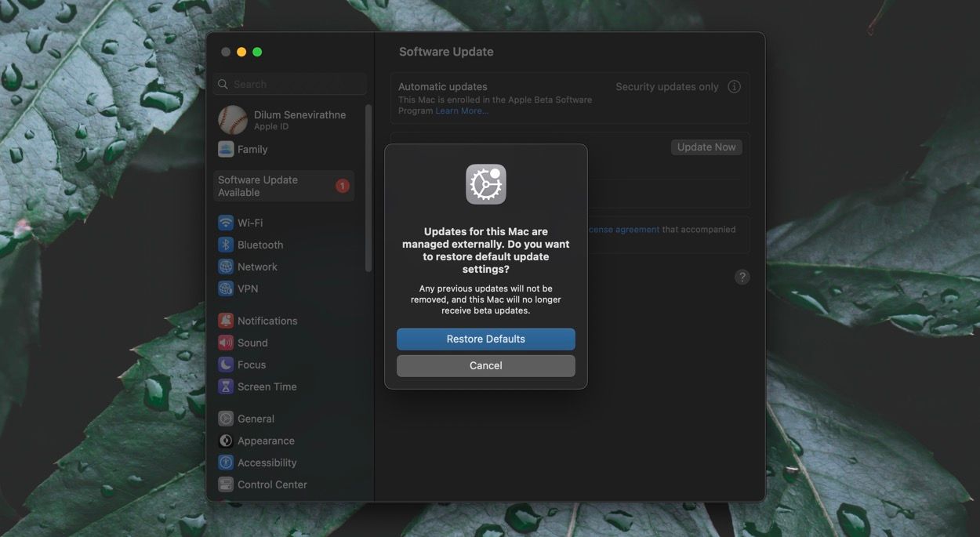Open Wi-Fi settings icon
980x537 pixels.
(226, 223)
